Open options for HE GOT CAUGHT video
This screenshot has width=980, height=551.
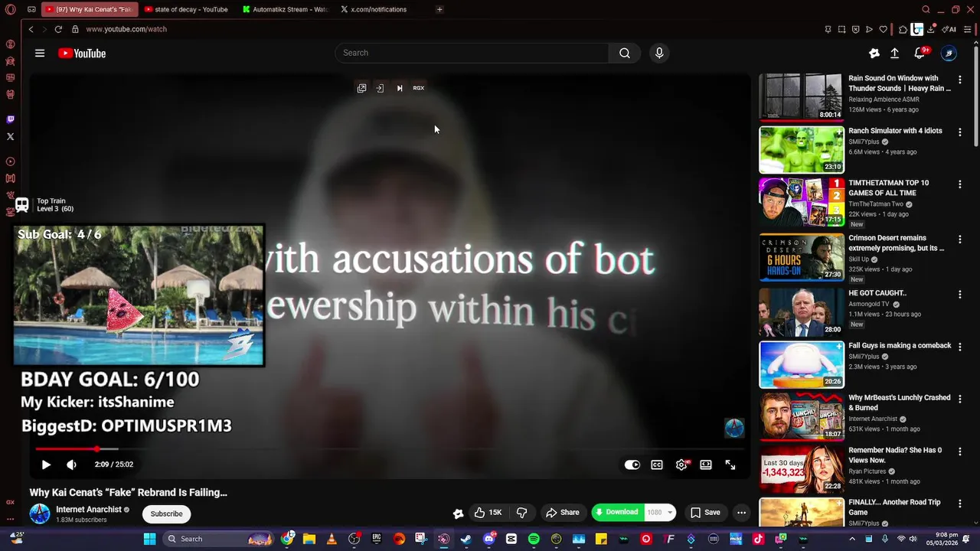click(x=960, y=295)
